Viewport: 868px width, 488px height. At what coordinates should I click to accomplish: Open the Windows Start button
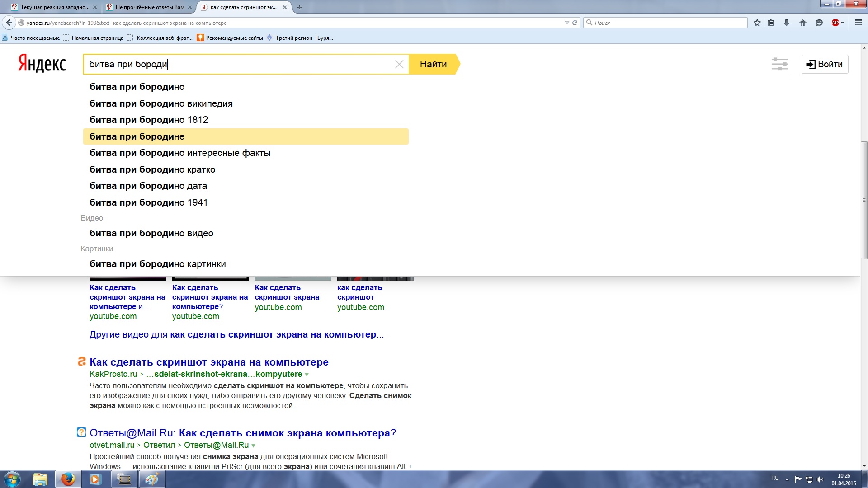click(12, 479)
